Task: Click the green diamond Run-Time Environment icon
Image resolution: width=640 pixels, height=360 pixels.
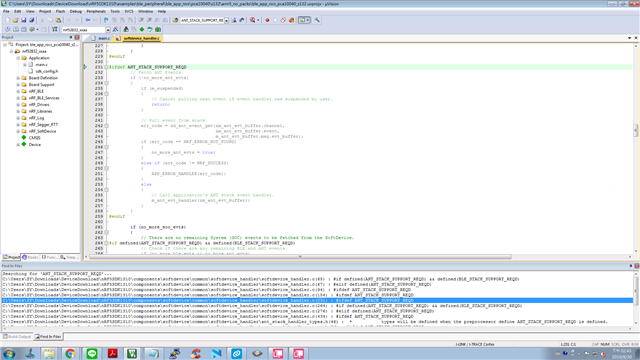Action: tap(142, 29)
